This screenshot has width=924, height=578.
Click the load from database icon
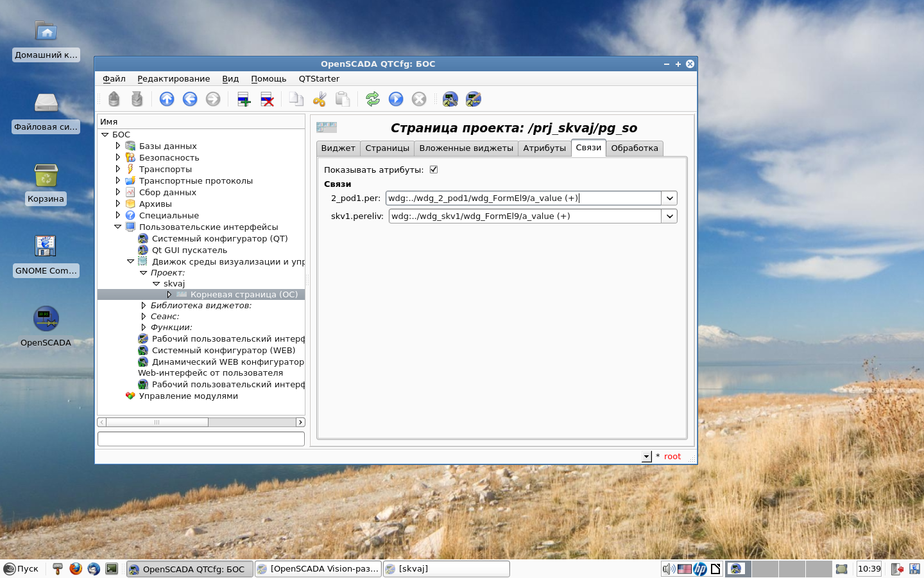[114, 99]
